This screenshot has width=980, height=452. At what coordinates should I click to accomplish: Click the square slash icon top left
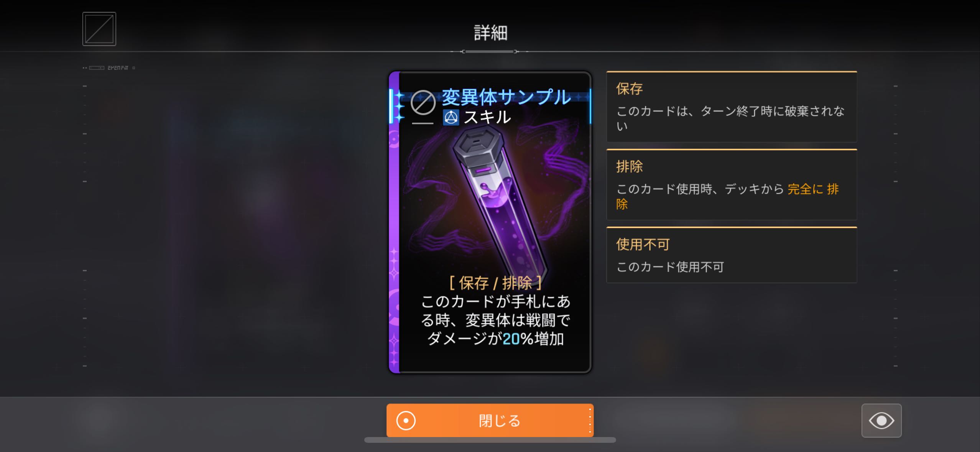click(99, 29)
